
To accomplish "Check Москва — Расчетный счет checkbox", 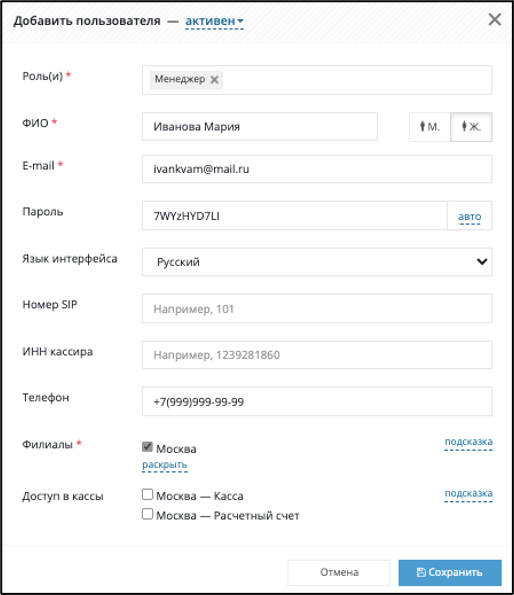I will tap(147, 514).
